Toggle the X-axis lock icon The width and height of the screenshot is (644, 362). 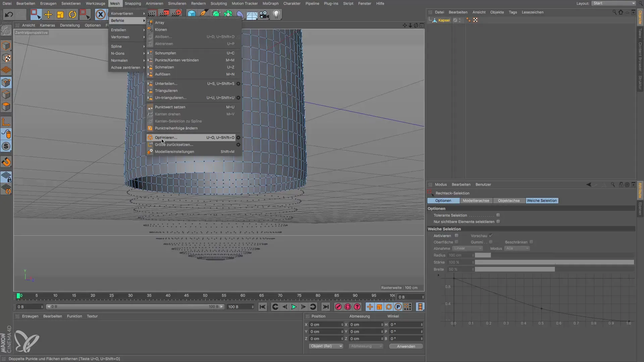tap(100, 14)
